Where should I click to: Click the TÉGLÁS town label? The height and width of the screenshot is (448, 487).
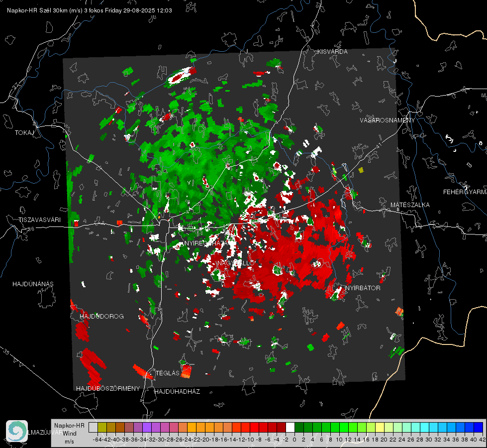click(168, 373)
